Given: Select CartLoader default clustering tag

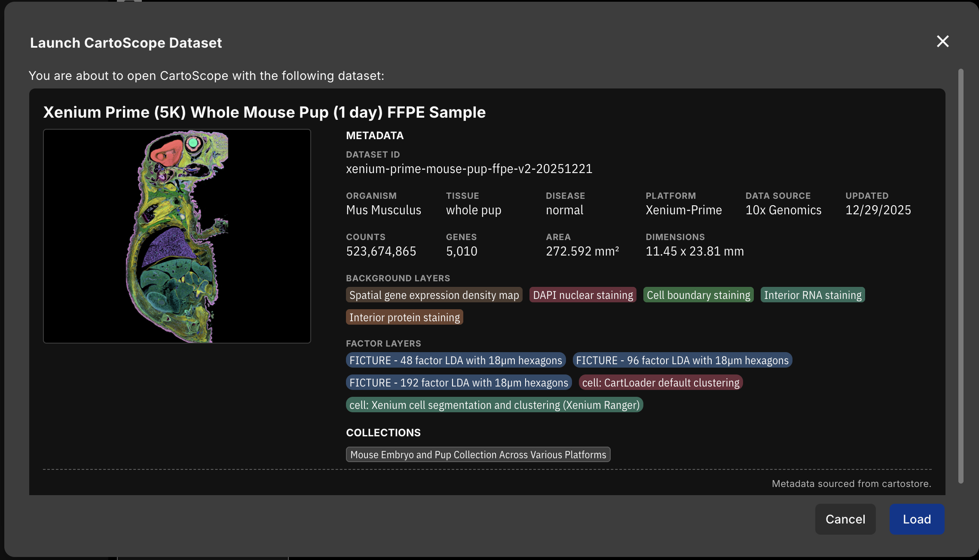Looking at the screenshot, I should [661, 383].
